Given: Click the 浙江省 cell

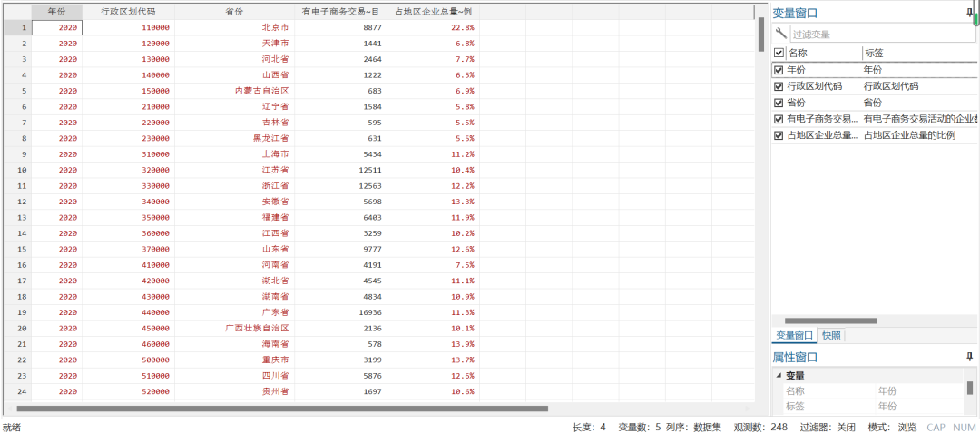Looking at the screenshot, I should click(x=234, y=186).
